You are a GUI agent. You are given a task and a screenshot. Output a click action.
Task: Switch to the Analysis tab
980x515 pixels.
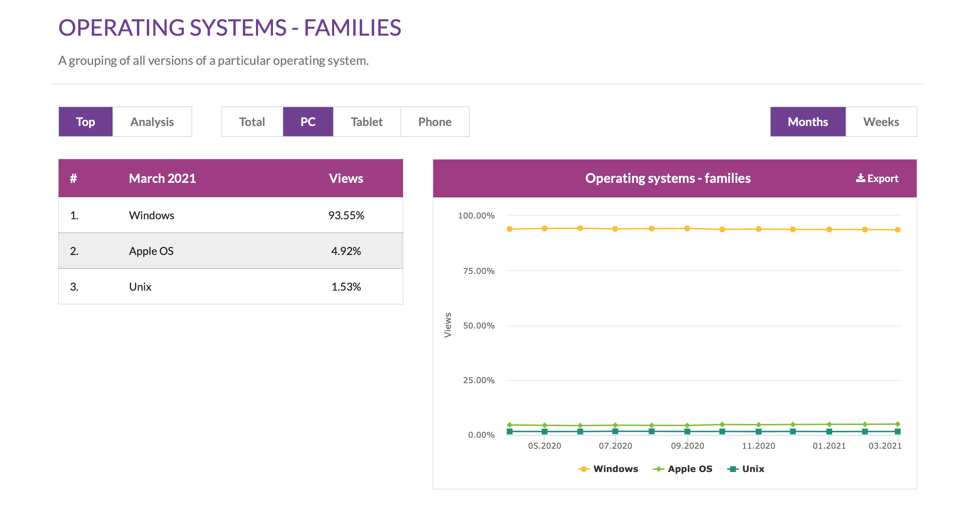pos(152,122)
